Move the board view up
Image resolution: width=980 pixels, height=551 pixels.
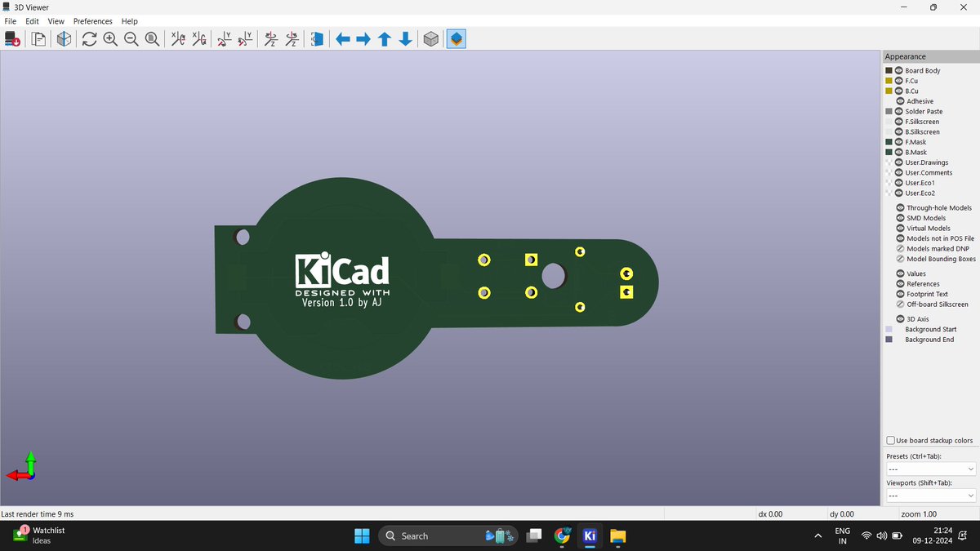384,38
